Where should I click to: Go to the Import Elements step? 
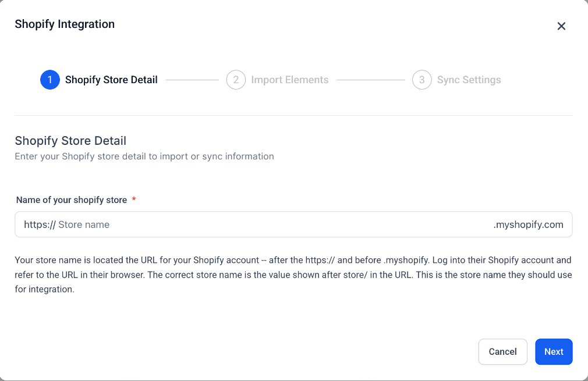289,80
